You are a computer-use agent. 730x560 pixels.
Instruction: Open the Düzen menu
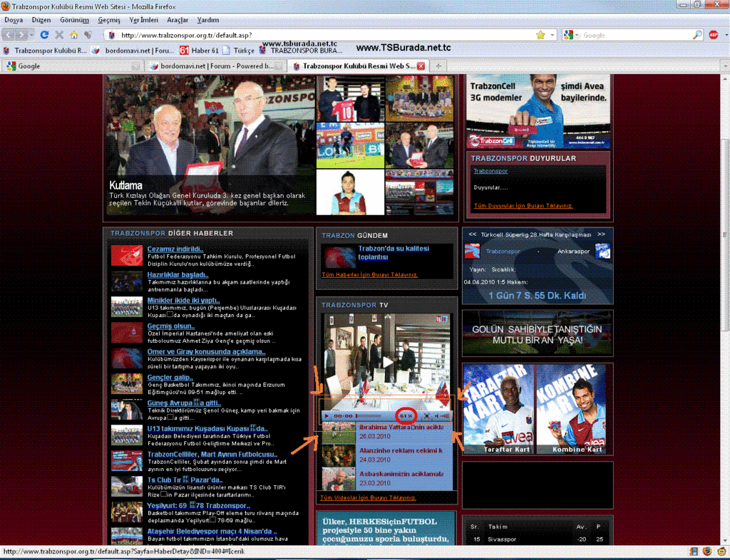point(41,20)
